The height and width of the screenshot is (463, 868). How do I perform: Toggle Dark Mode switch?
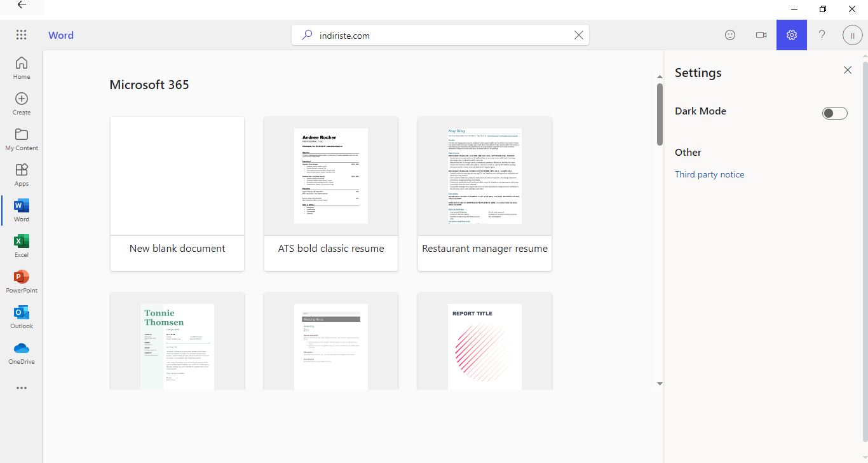click(x=835, y=113)
